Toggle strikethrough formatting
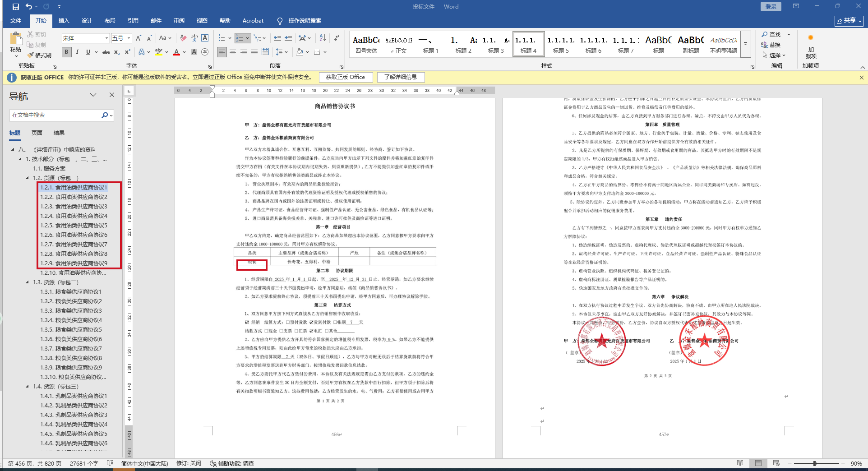 click(106, 52)
